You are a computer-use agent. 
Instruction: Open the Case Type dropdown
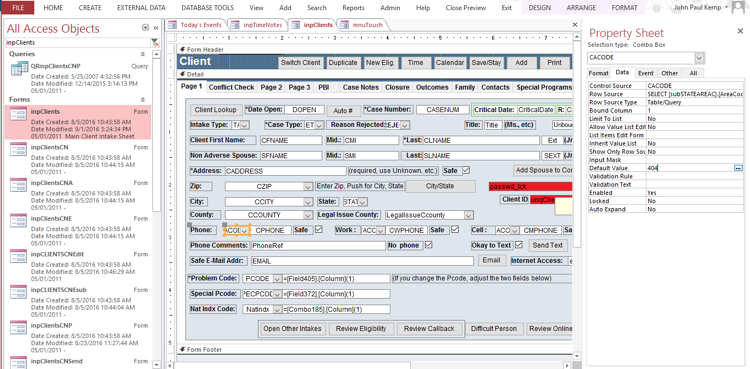click(319, 125)
